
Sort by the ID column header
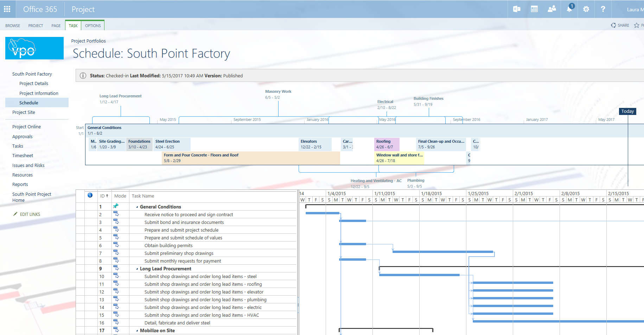tap(104, 196)
